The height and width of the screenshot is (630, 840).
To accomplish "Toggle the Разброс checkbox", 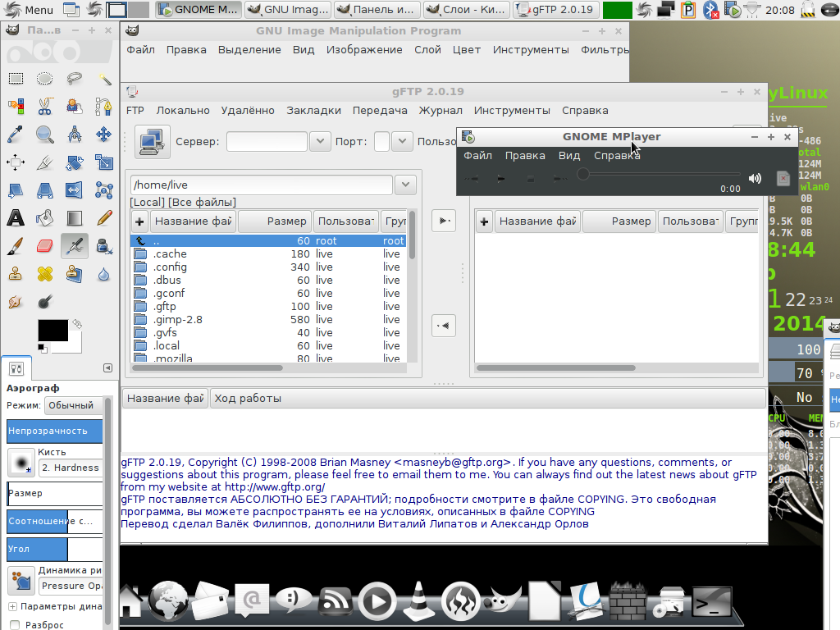I will click(15, 624).
